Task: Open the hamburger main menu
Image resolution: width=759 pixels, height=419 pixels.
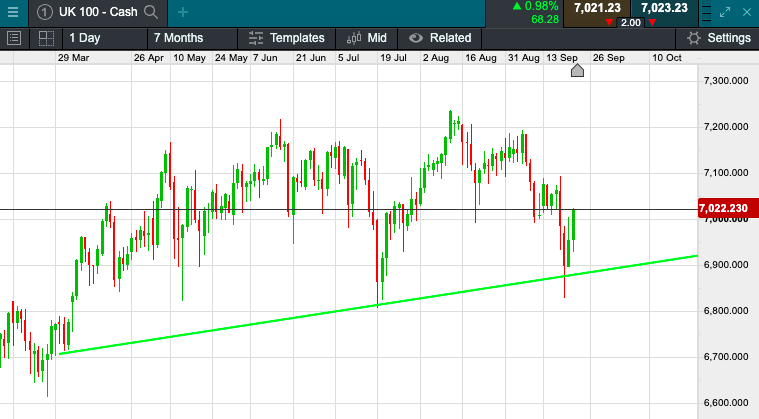Action: coord(13,12)
